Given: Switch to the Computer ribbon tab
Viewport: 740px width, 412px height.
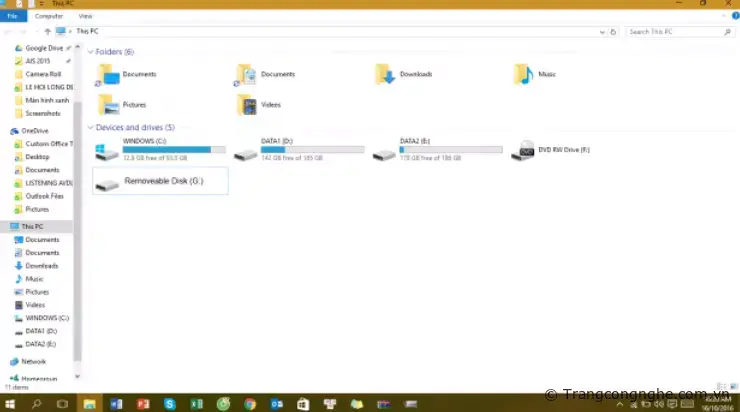Looking at the screenshot, I should (48, 17).
